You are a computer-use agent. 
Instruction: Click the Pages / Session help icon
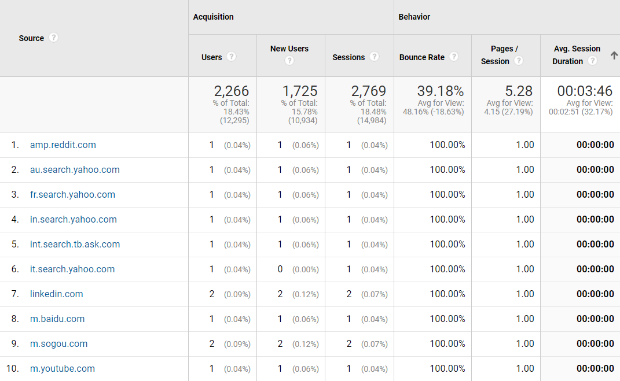tap(518, 60)
